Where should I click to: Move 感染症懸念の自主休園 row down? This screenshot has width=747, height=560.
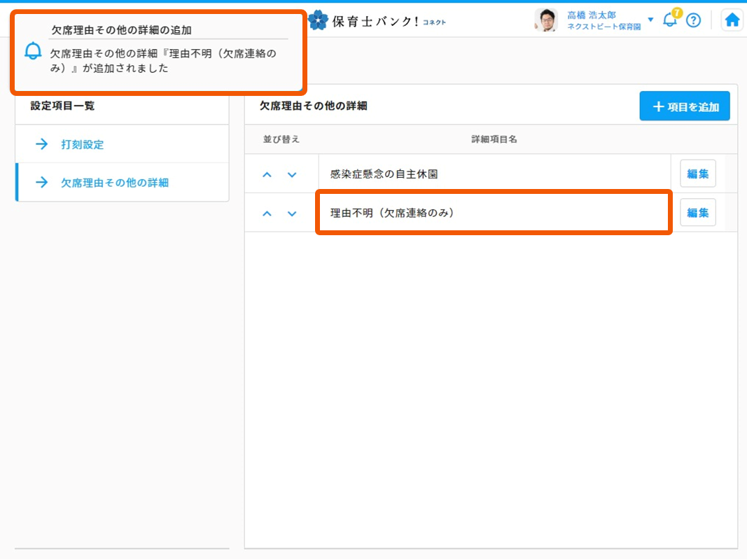292,174
